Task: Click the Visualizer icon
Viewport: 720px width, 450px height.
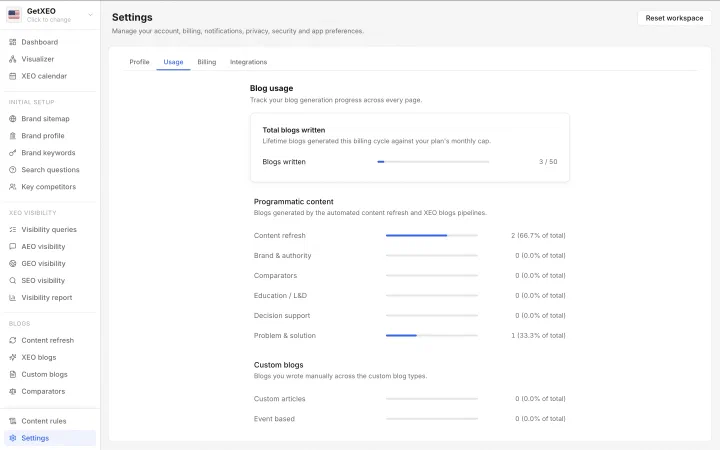Action: pos(12,59)
